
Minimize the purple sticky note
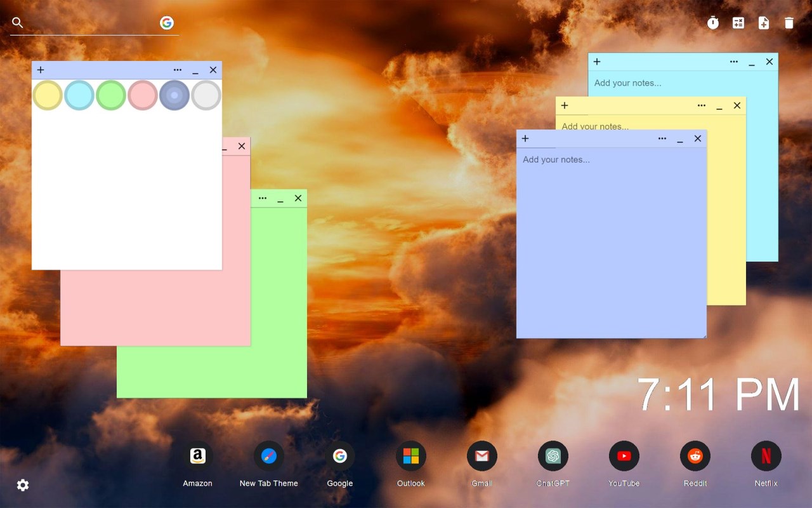click(680, 140)
